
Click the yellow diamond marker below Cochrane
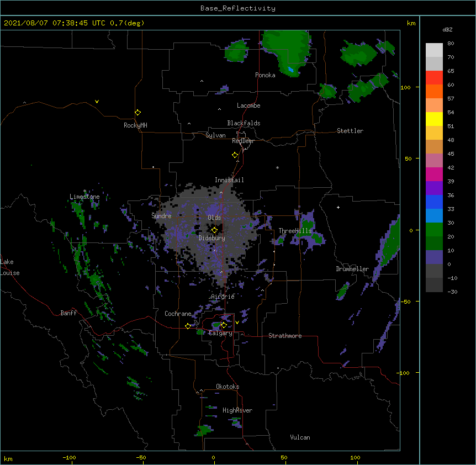[188, 326]
